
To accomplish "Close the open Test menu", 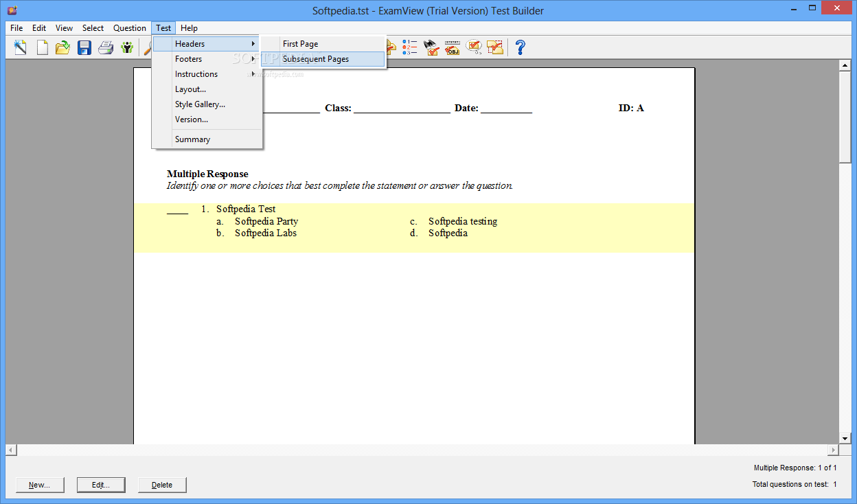I will (x=163, y=28).
